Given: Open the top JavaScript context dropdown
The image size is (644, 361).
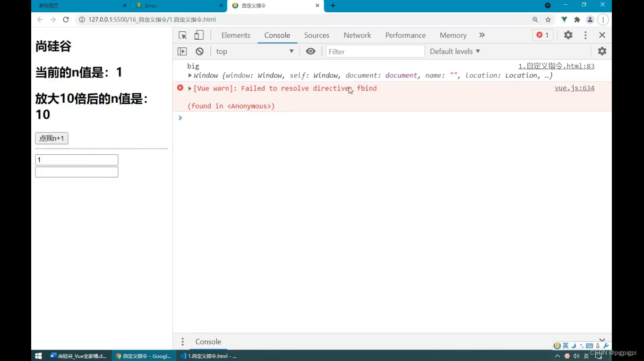Looking at the screenshot, I should [255, 52].
